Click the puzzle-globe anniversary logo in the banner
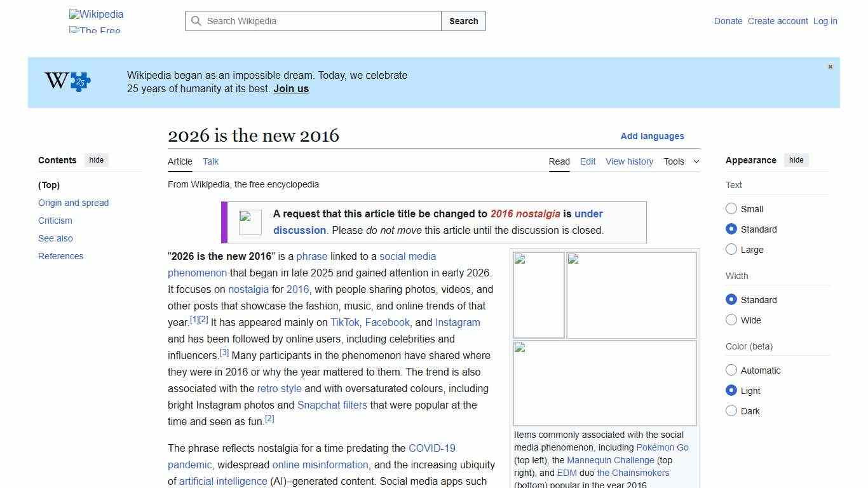This screenshot has height=488, width=868. click(68, 81)
